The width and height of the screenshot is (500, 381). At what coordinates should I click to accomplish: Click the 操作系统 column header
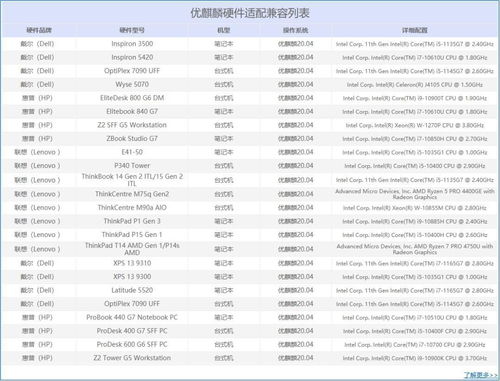(295, 30)
